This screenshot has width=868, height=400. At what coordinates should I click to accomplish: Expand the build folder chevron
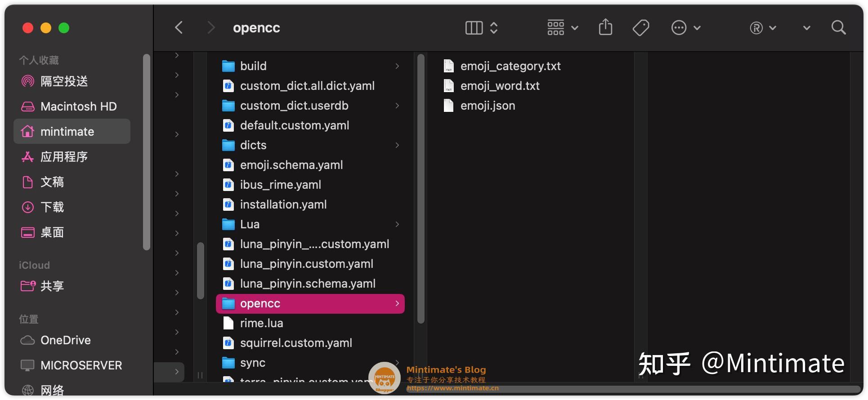pos(397,66)
